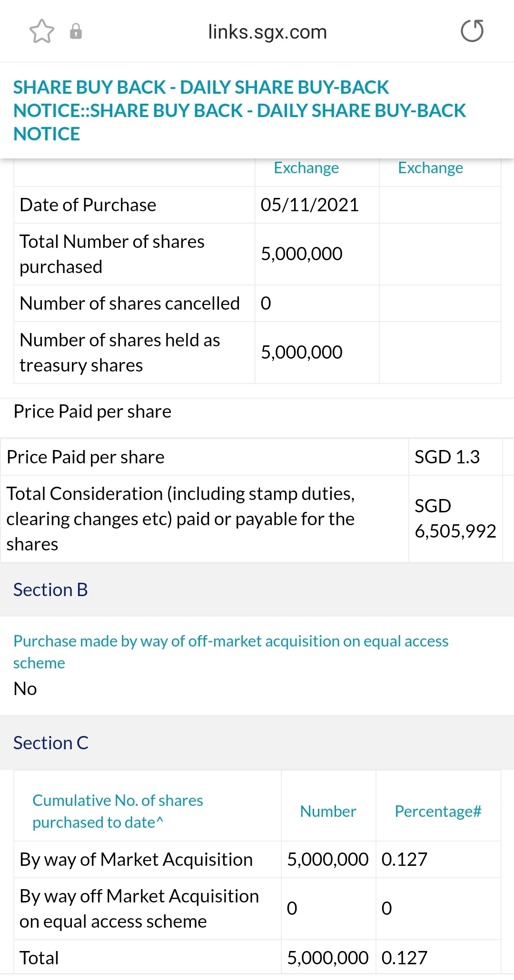
Task: Select the By way of Market Acquisition row
Action: pyautogui.click(x=136, y=860)
